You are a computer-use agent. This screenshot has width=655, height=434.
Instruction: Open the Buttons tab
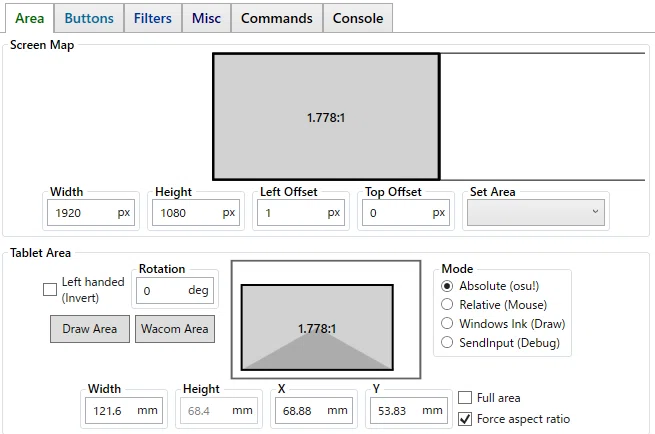click(89, 18)
